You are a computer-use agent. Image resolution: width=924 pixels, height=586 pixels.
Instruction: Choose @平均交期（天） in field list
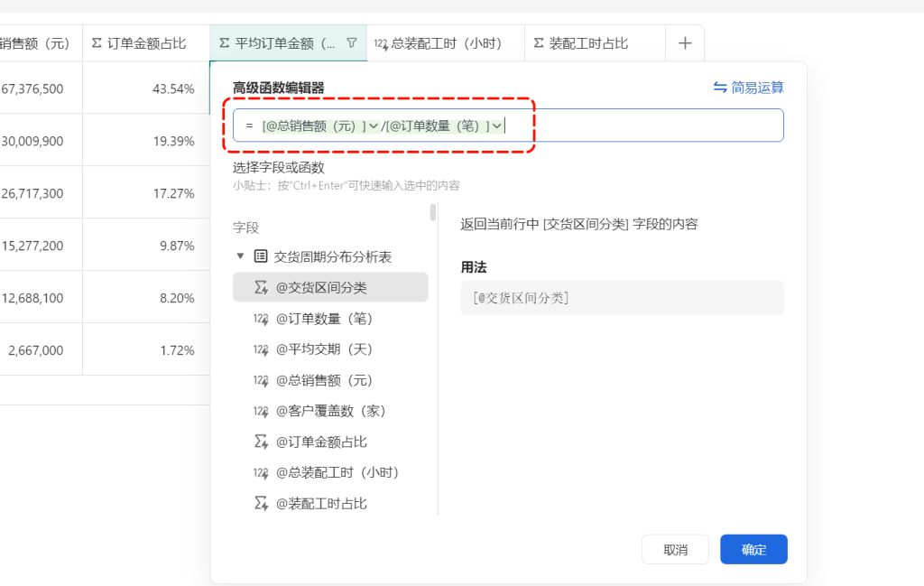[x=330, y=349]
